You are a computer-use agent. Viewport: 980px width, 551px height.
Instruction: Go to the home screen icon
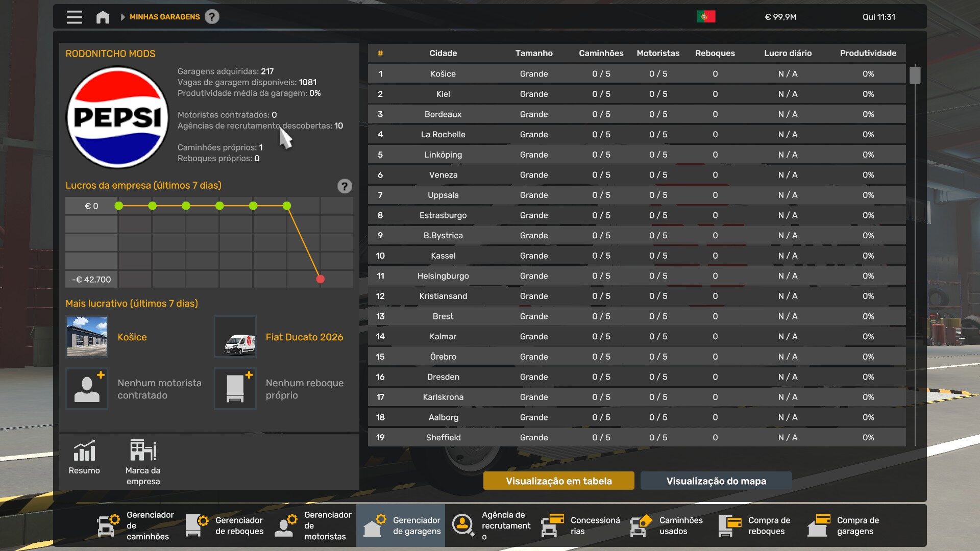click(x=103, y=17)
